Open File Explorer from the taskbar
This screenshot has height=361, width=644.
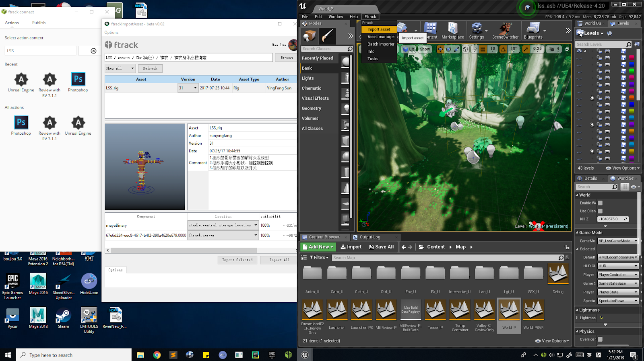coord(140,355)
